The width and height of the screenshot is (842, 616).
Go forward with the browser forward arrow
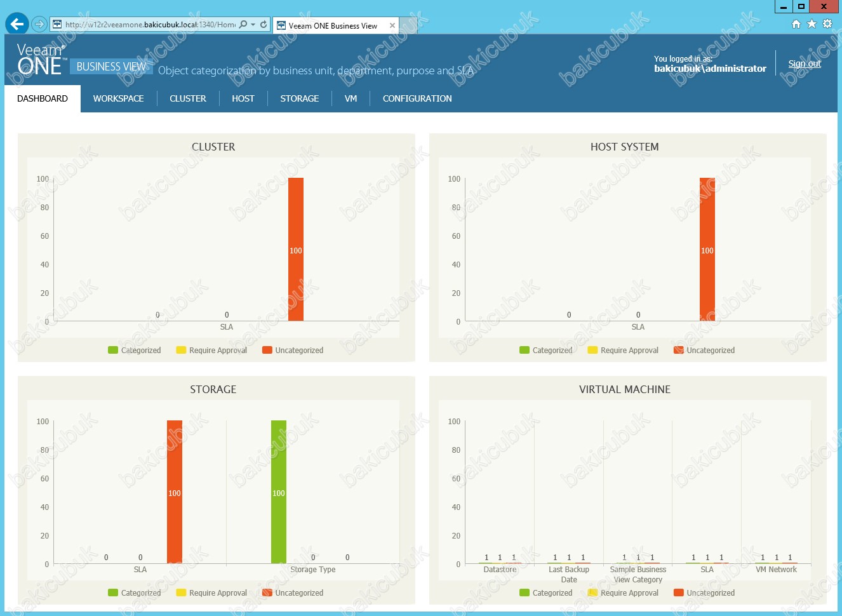(x=39, y=24)
